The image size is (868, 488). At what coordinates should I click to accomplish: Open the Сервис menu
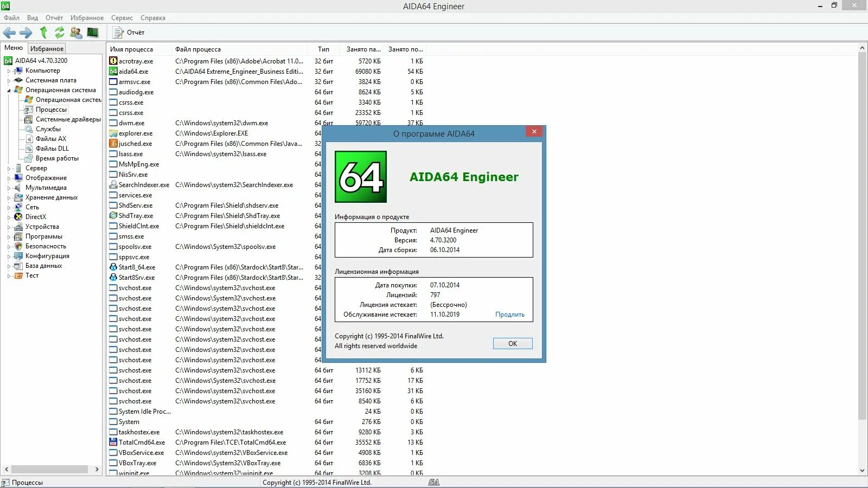coord(122,18)
